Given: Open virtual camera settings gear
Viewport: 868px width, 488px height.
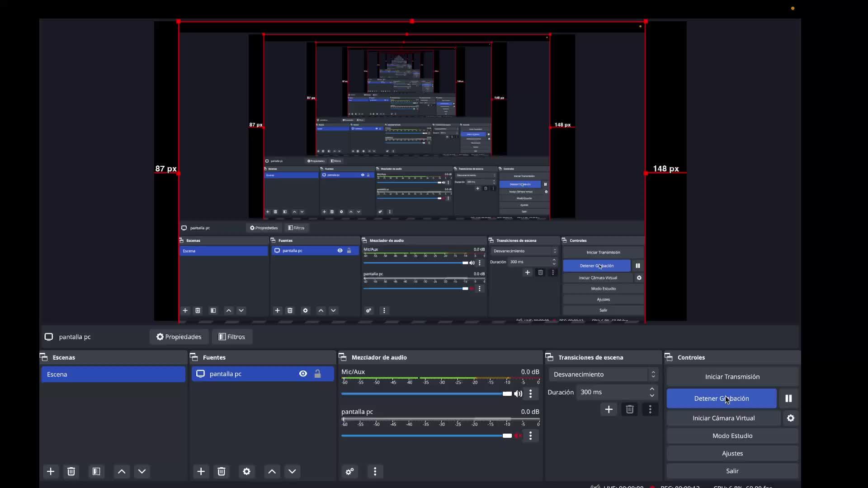Looking at the screenshot, I should (790, 418).
